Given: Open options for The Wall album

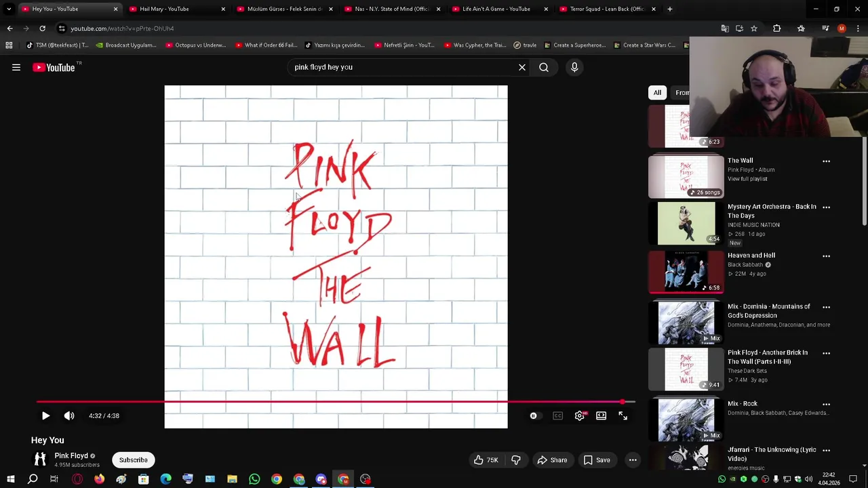Looking at the screenshot, I should 826,161.
